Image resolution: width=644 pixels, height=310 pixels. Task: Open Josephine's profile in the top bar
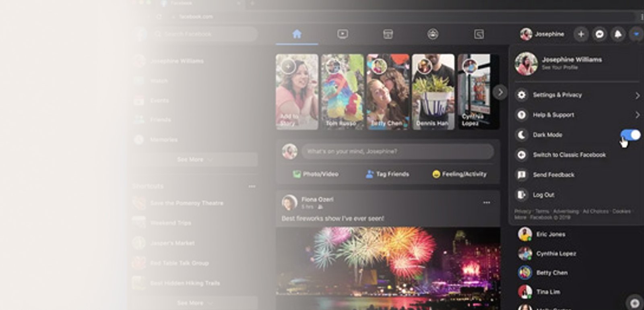(x=542, y=34)
